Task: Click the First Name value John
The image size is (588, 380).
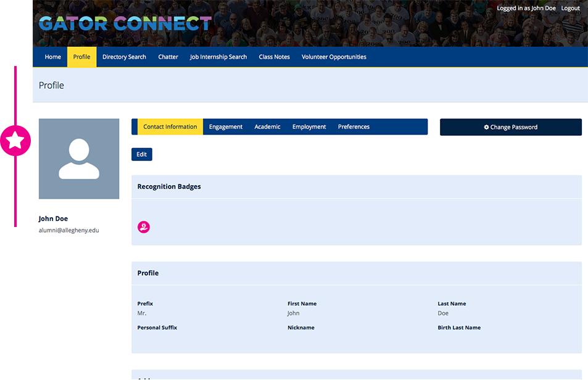Action: [x=293, y=313]
